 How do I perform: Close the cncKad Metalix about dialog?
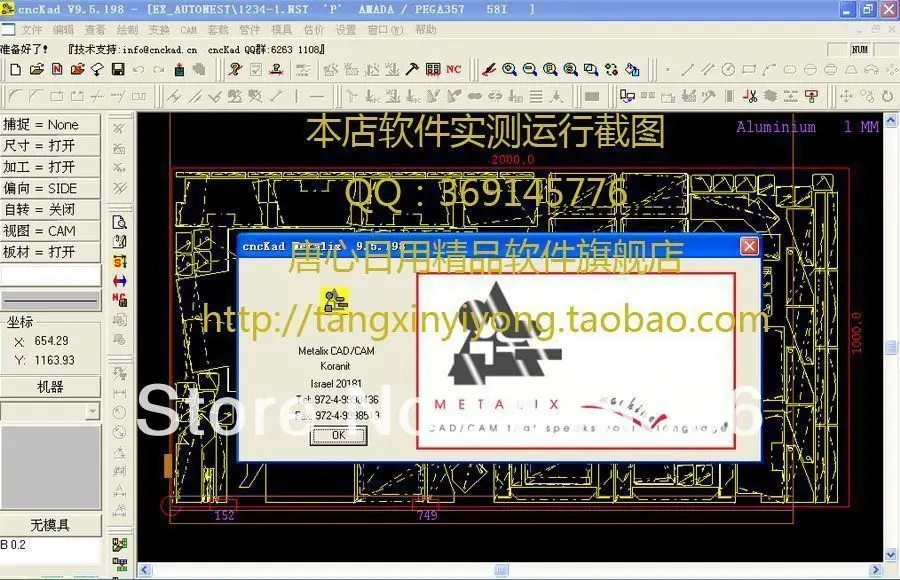coord(749,246)
